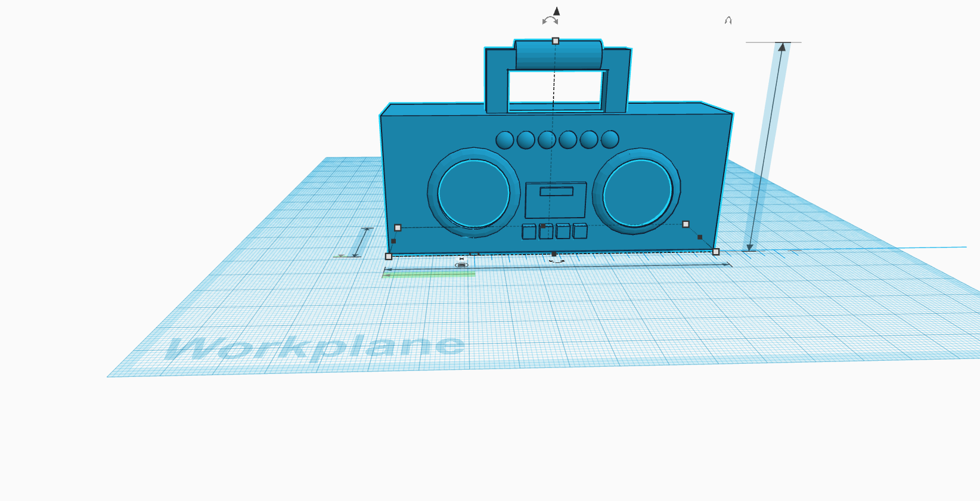Click the back-right white corner resize handle
980x501 pixels.
[x=686, y=224]
